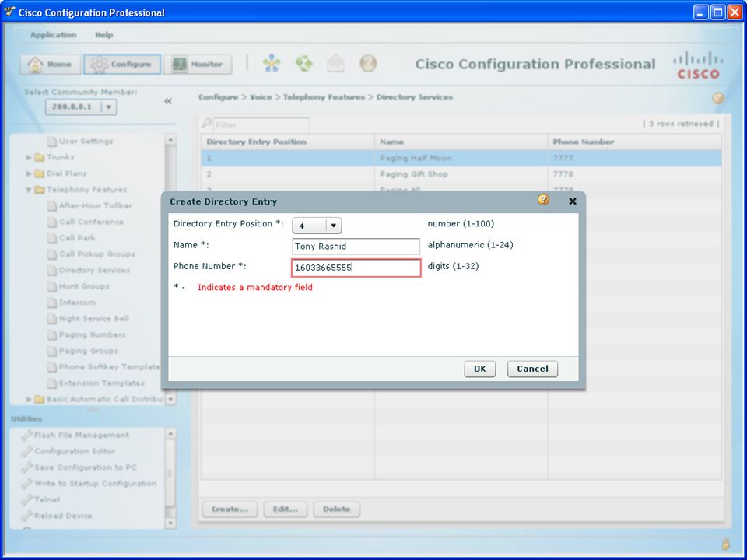Select User Settings tree item
Image resolution: width=747 pixels, height=560 pixels.
pos(80,142)
